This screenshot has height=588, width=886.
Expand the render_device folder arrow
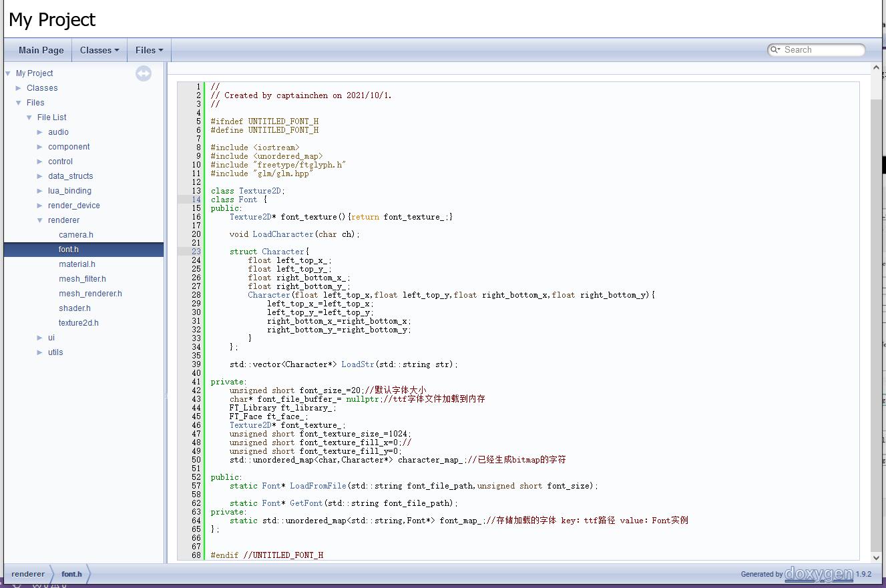tap(40, 206)
